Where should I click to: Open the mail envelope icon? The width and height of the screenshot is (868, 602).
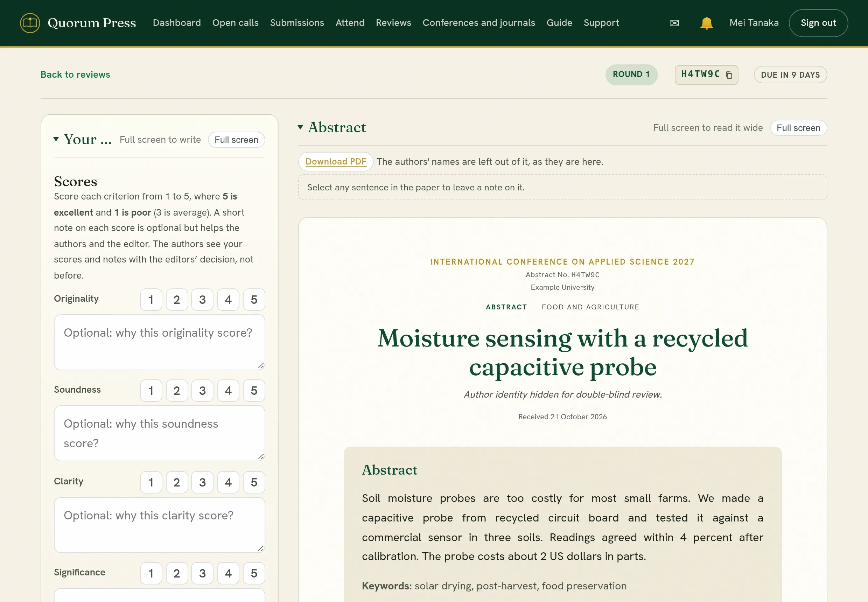674,23
